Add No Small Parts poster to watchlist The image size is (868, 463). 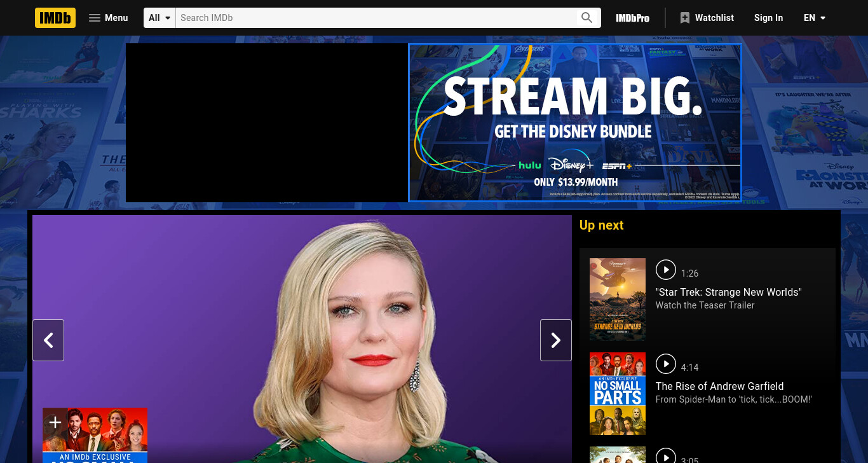pyautogui.click(x=55, y=422)
